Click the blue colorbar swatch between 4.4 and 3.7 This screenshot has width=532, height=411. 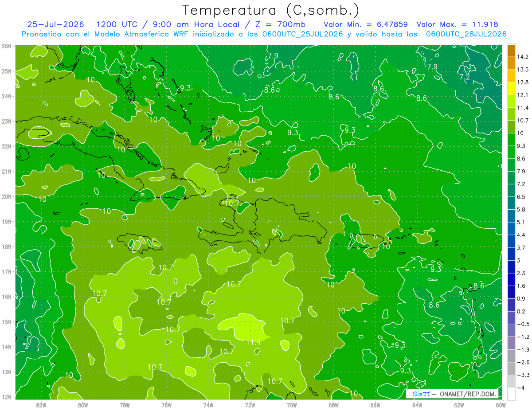pyautogui.click(x=511, y=241)
